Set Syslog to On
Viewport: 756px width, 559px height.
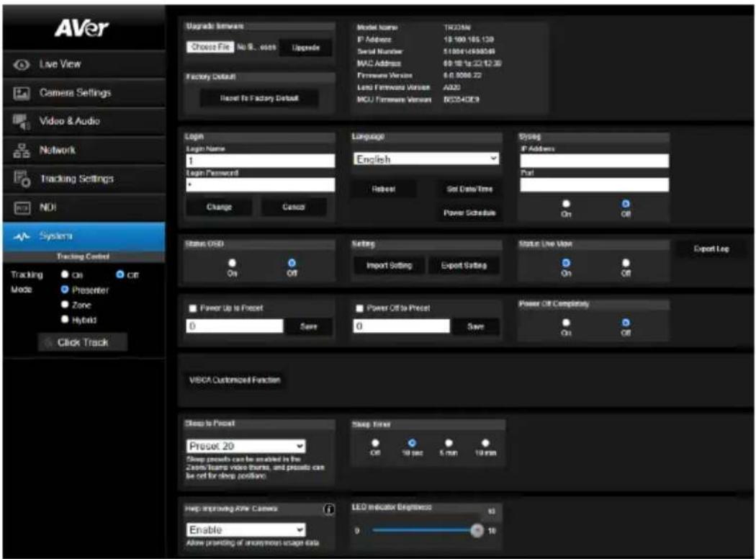[566, 204]
